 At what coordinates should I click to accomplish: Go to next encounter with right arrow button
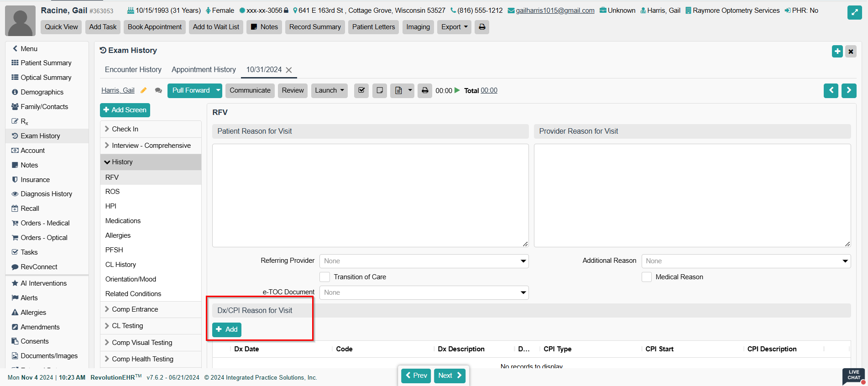pos(849,90)
